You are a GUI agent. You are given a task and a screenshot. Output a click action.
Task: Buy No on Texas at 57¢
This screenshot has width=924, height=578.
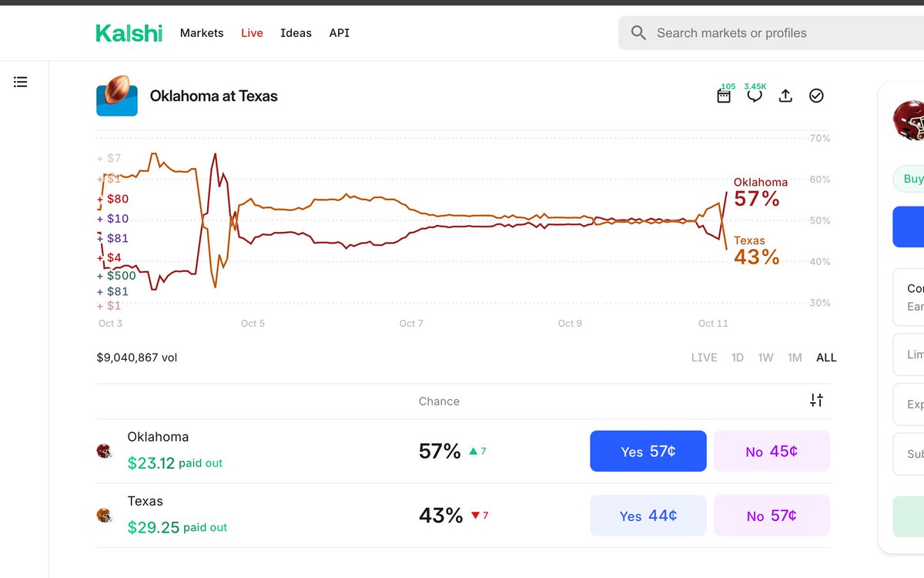click(771, 515)
